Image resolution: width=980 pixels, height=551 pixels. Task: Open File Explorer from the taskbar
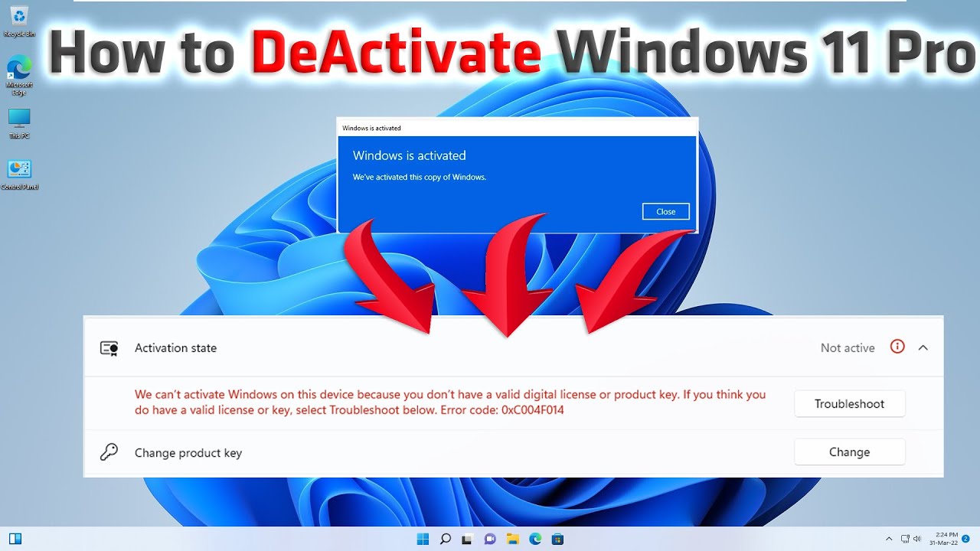pyautogui.click(x=512, y=539)
